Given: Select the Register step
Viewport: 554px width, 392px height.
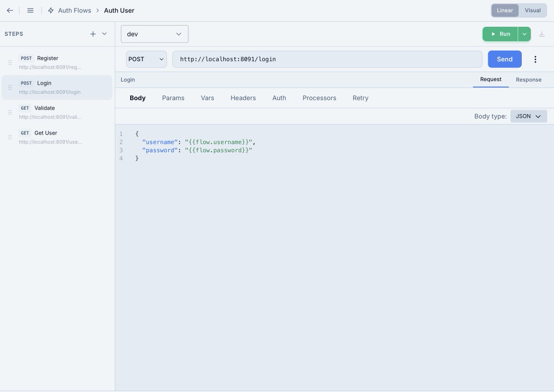Looking at the screenshot, I should [57, 62].
